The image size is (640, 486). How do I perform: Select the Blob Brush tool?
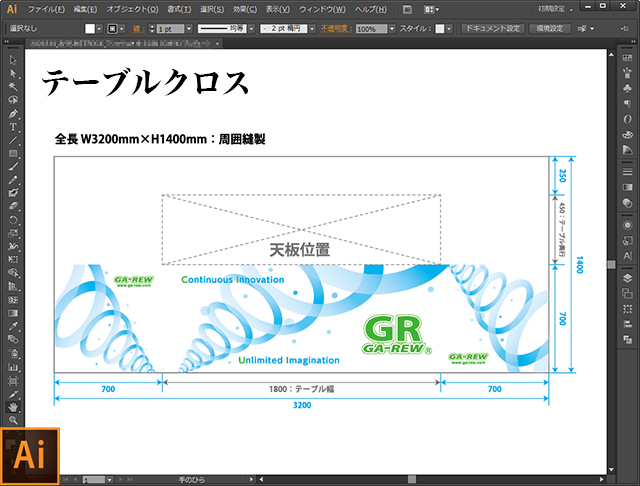(x=13, y=193)
